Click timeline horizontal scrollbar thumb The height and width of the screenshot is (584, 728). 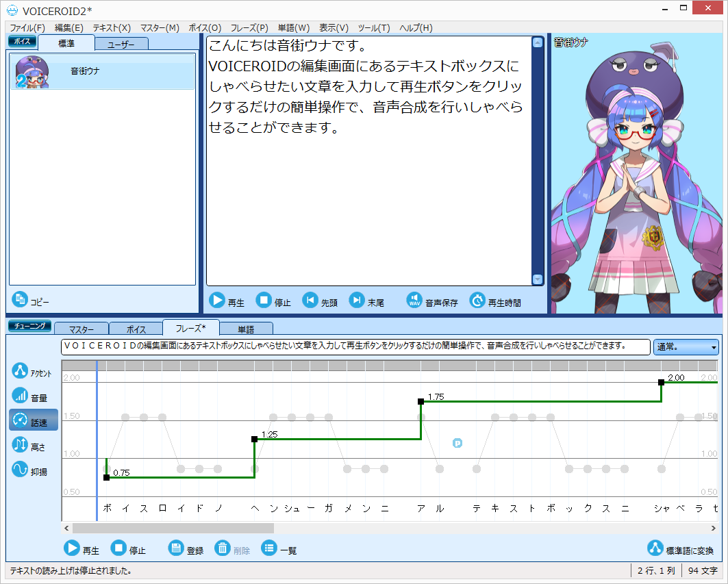[x=173, y=529]
